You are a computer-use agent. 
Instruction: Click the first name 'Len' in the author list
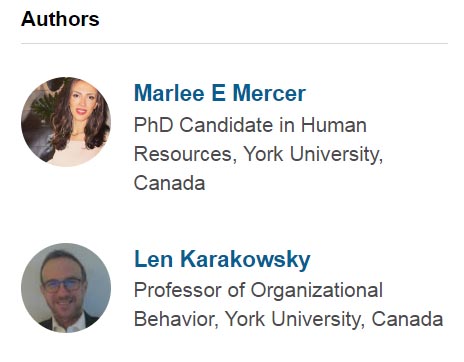pyautogui.click(x=153, y=259)
